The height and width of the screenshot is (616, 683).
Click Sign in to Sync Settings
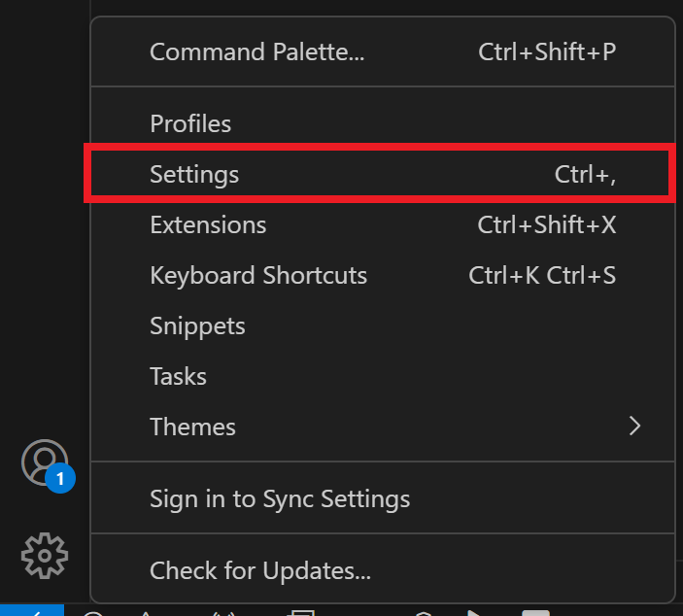(x=280, y=499)
